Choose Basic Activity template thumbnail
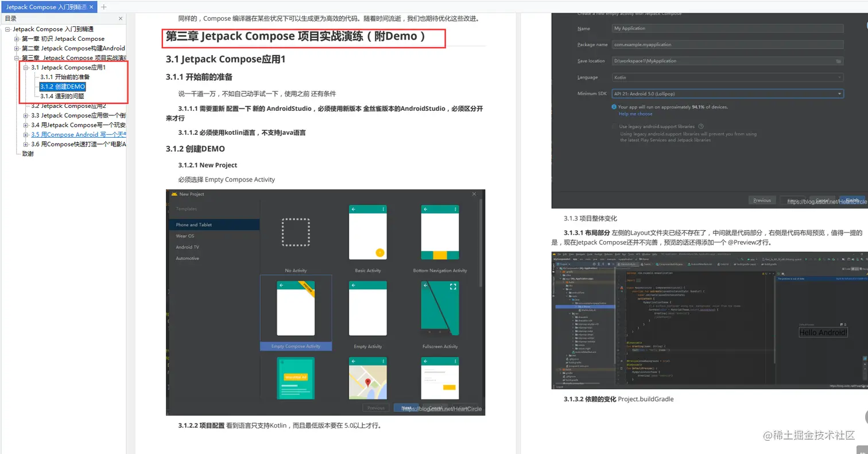 (368, 232)
